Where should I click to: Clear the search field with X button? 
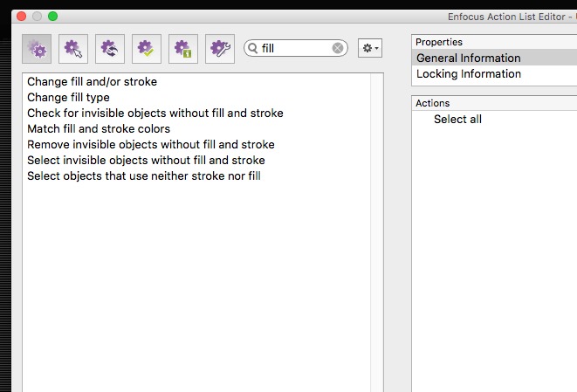pyautogui.click(x=338, y=48)
